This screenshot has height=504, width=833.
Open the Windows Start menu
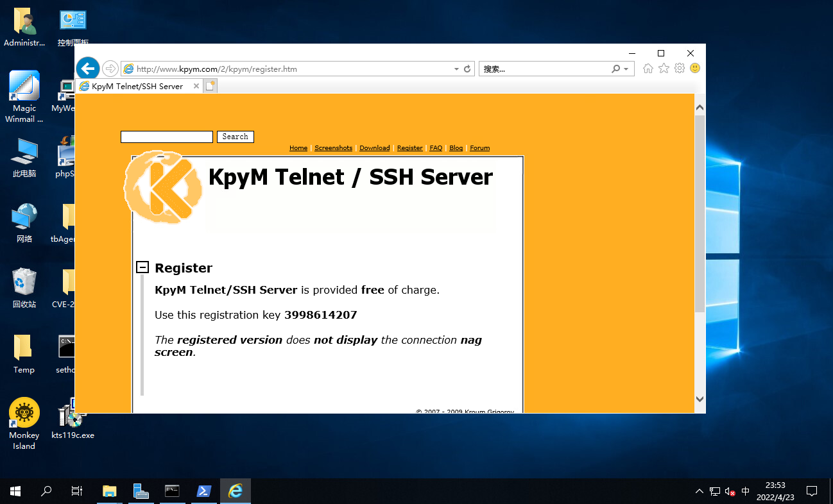point(15,491)
